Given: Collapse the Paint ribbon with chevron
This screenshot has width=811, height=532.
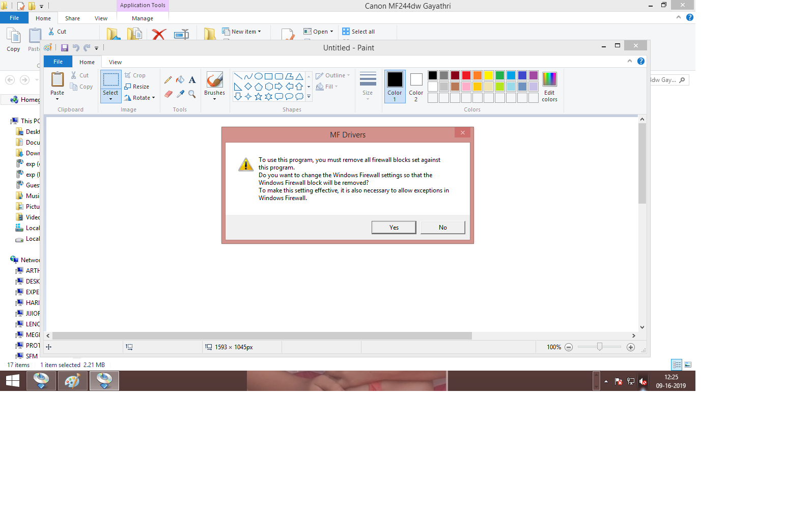Looking at the screenshot, I should 630,61.
